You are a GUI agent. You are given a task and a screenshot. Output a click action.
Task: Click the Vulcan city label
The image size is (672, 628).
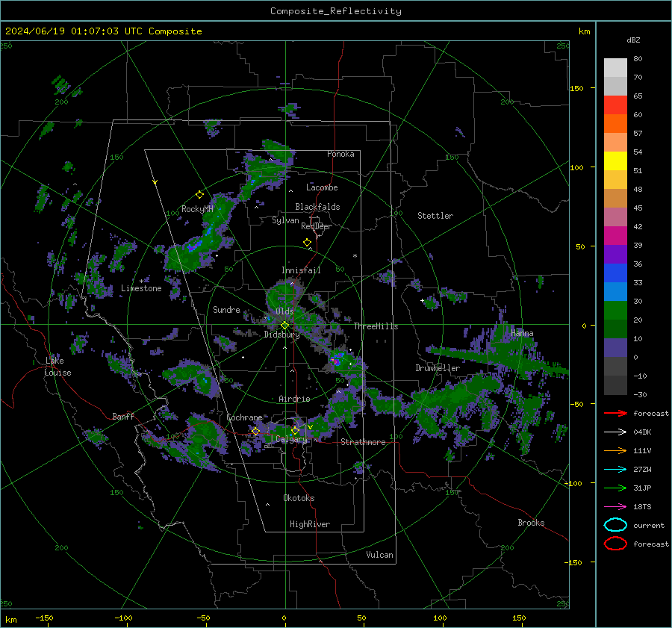379,555
